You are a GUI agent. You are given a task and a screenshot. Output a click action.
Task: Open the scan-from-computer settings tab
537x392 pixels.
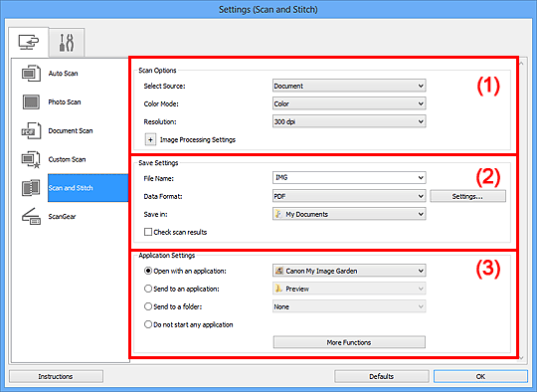pyautogui.click(x=29, y=42)
